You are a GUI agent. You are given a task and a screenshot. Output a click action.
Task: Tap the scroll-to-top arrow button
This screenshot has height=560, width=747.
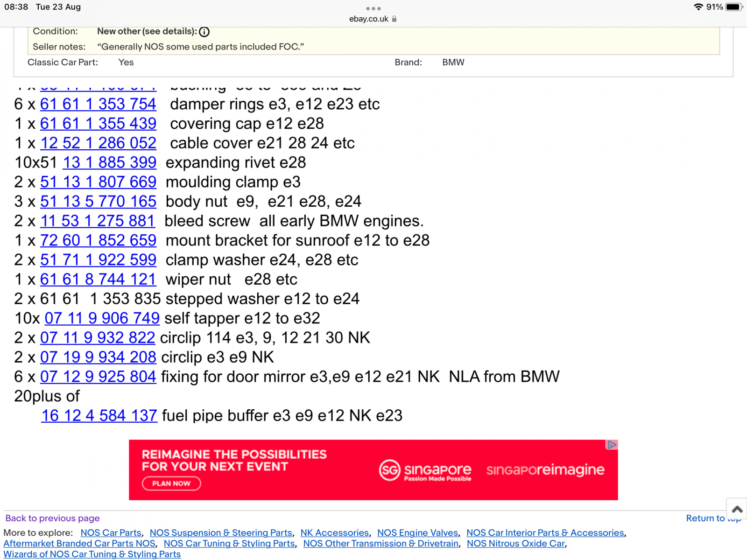coord(737,509)
